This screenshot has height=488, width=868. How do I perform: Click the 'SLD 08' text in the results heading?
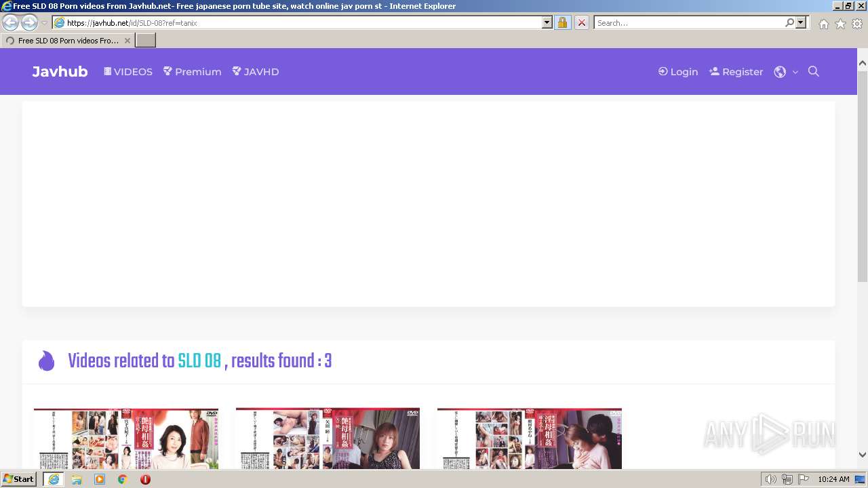click(199, 361)
